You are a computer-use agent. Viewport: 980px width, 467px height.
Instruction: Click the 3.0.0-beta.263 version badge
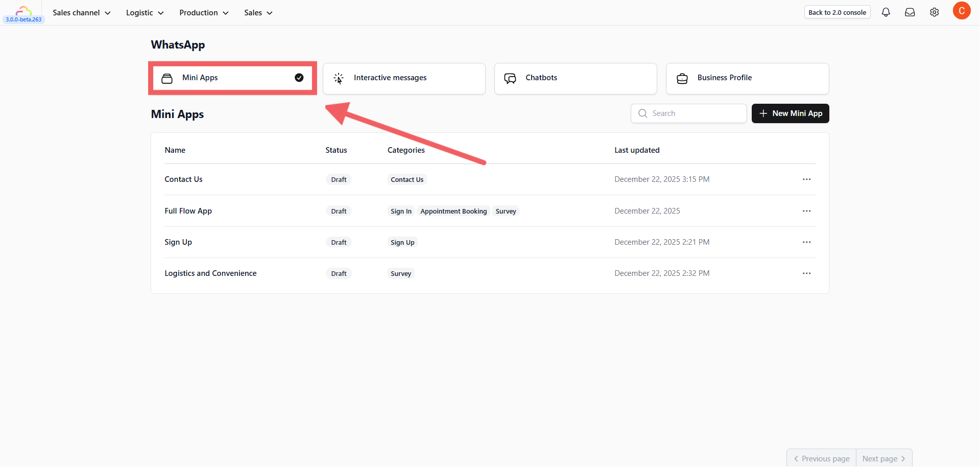[x=23, y=19]
